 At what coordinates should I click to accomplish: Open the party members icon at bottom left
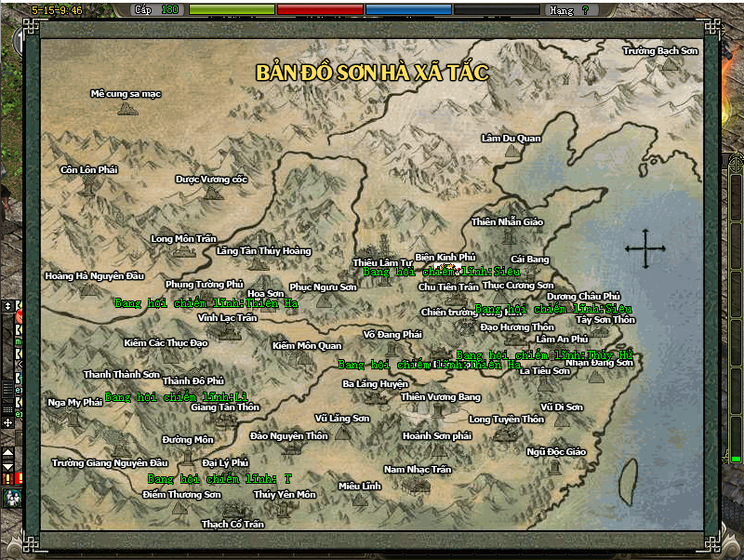[x=11, y=499]
